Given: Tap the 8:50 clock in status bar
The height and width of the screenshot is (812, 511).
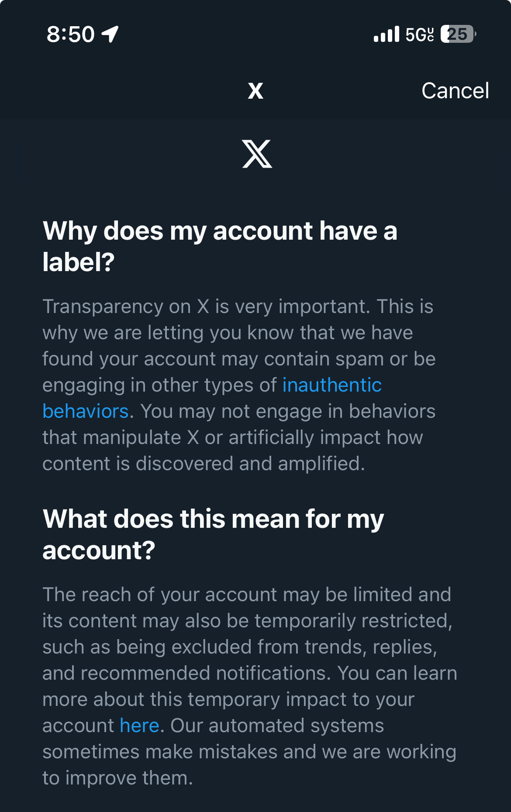Looking at the screenshot, I should point(70,34).
